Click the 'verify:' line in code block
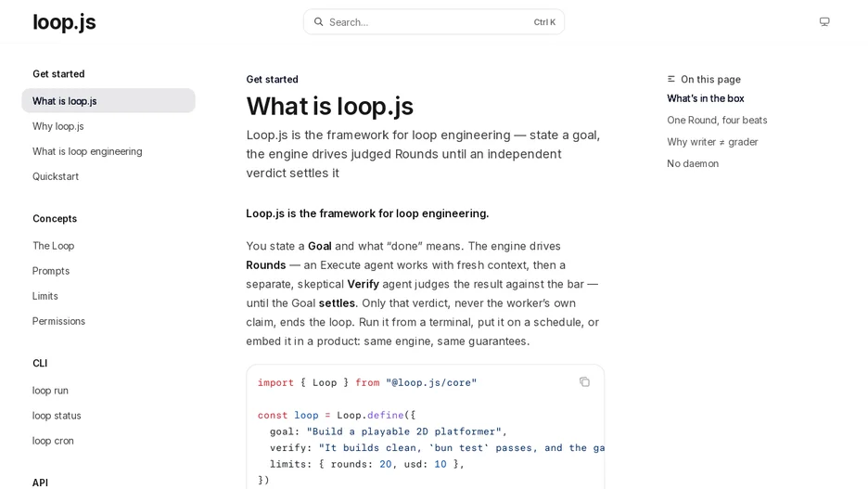The width and height of the screenshot is (868, 489). [437, 448]
